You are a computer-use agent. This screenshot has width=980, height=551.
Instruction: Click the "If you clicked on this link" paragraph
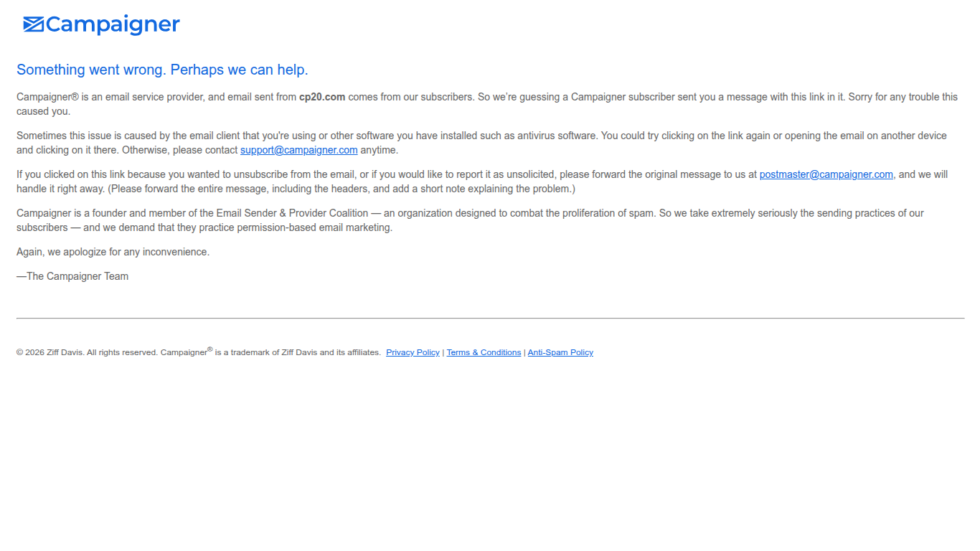point(482,182)
